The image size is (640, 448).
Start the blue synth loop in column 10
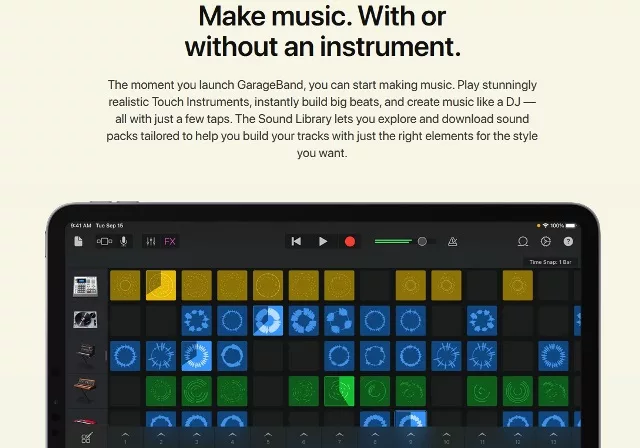pyautogui.click(x=446, y=356)
